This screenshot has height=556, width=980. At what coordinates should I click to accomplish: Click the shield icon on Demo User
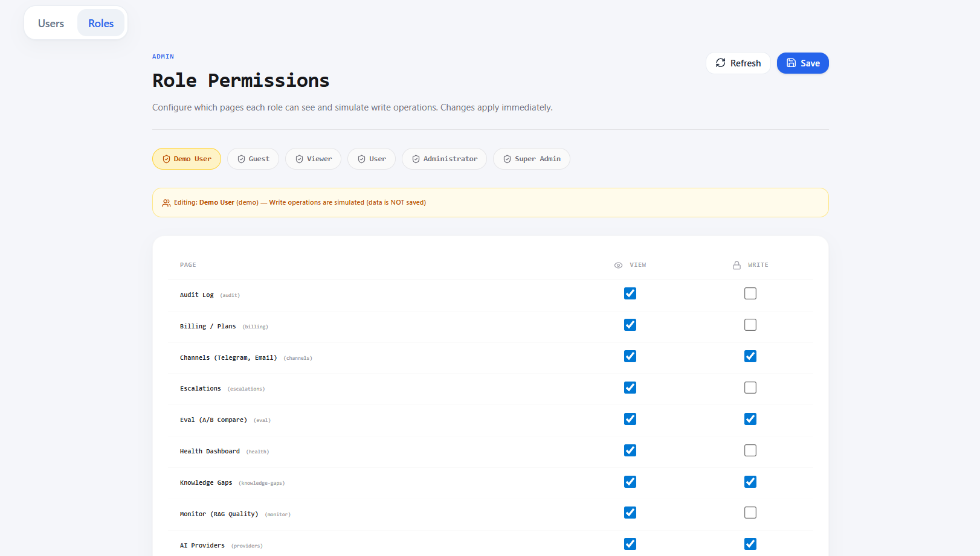pos(166,159)
